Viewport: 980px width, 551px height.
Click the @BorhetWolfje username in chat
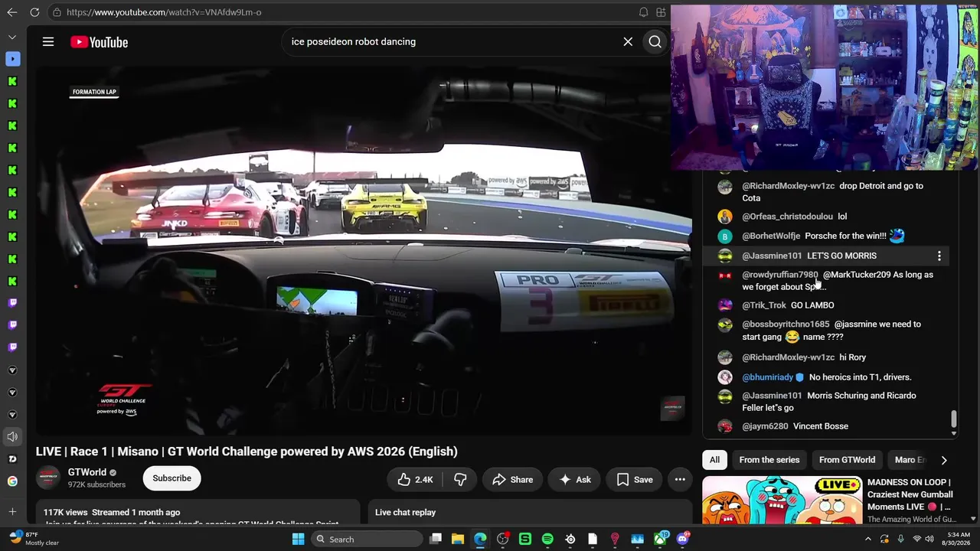(x=771, y=236)
